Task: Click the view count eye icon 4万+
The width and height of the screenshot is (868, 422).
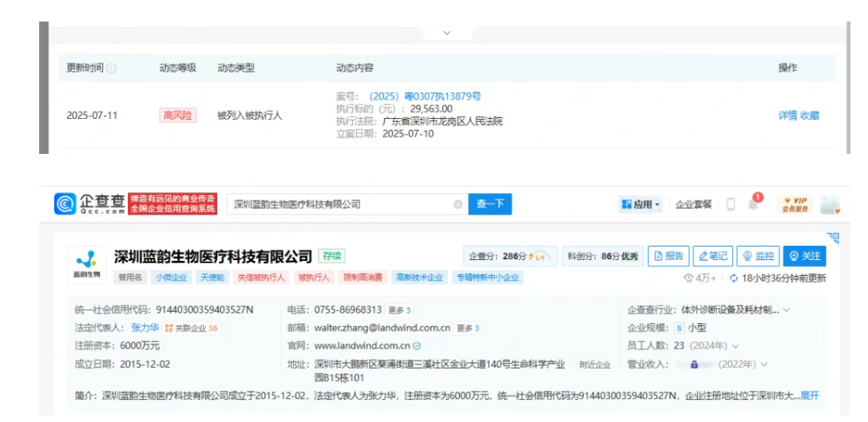Action: (x=688, y=278)
